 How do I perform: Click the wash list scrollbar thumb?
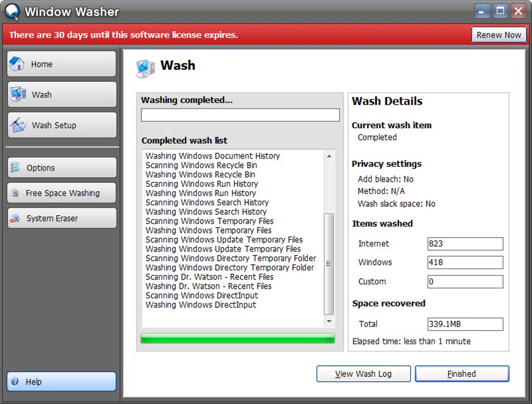[x=329, y=264]
